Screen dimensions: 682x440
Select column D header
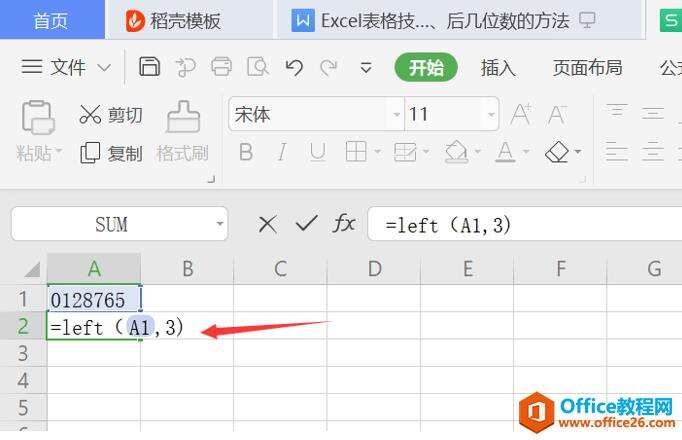[374, 269]
